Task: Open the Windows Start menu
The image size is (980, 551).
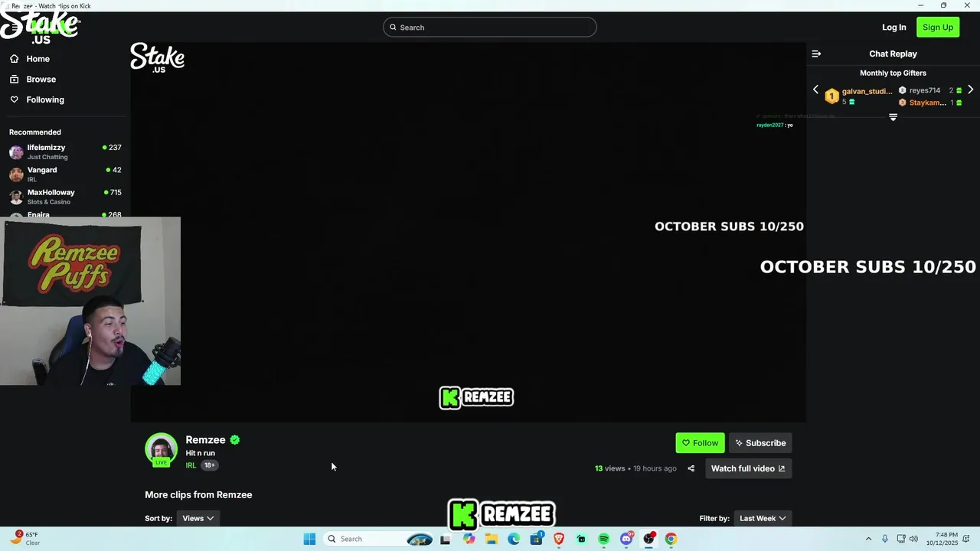Action: point(309,539)
